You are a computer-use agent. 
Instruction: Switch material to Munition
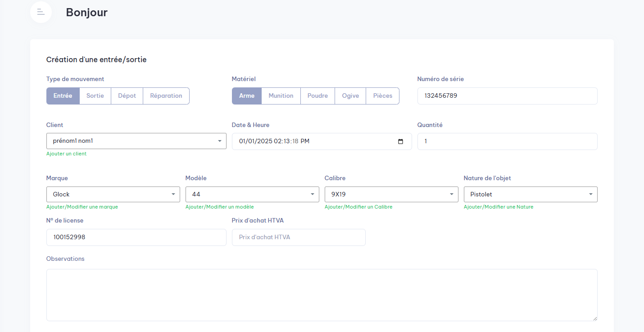[281, 96]
